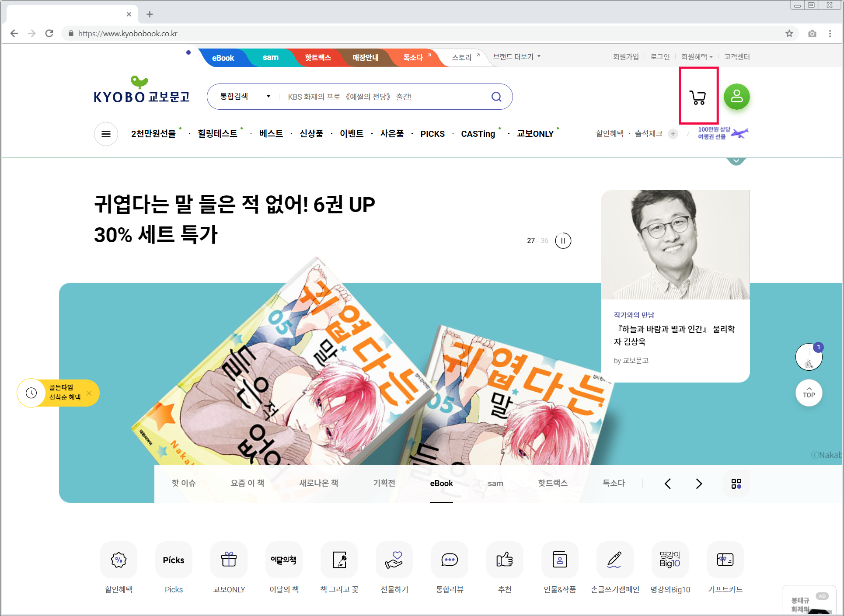The image size is (844, 616).
Task: Click the 기프트카드 icon
Action: (x=725, y=560)
